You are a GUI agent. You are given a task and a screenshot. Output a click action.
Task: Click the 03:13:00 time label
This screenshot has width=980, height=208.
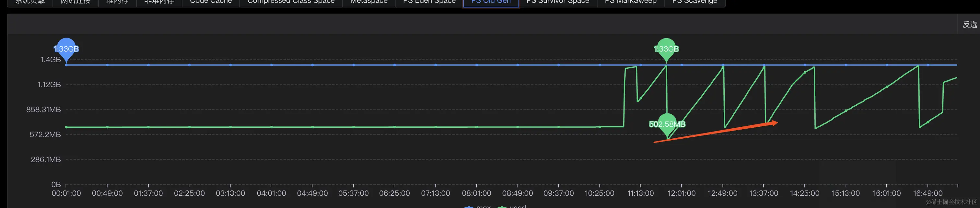(230, 193)
